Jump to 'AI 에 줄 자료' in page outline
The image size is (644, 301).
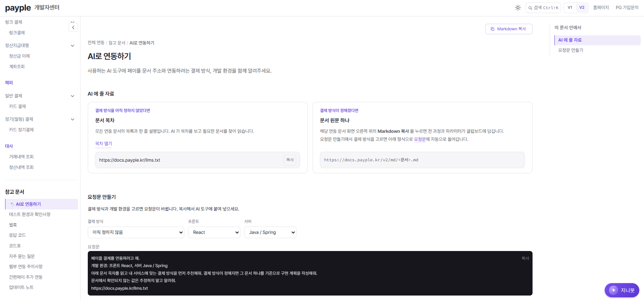(x=597, y=40)
